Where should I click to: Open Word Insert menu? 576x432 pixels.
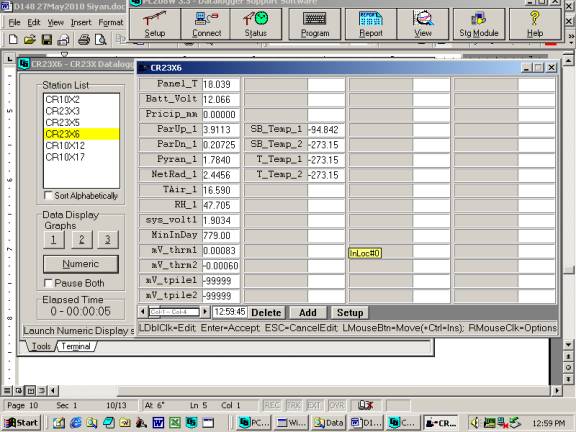coord(81,23)
